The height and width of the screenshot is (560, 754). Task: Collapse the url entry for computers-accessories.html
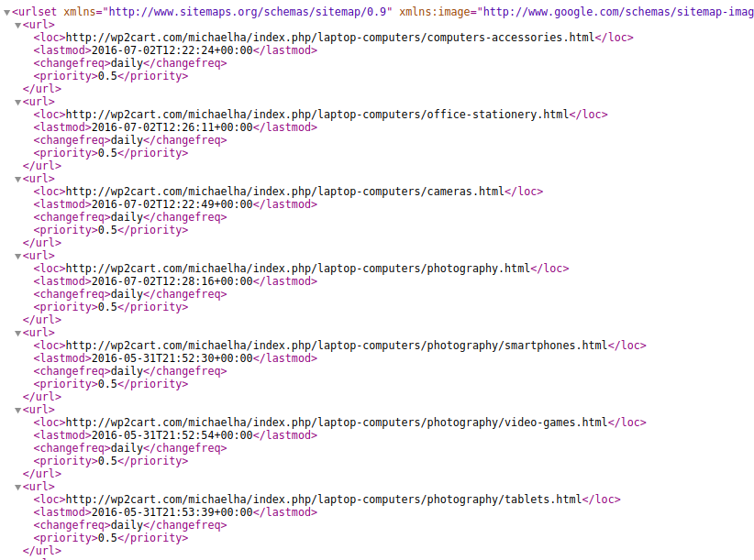pos(17,26)
